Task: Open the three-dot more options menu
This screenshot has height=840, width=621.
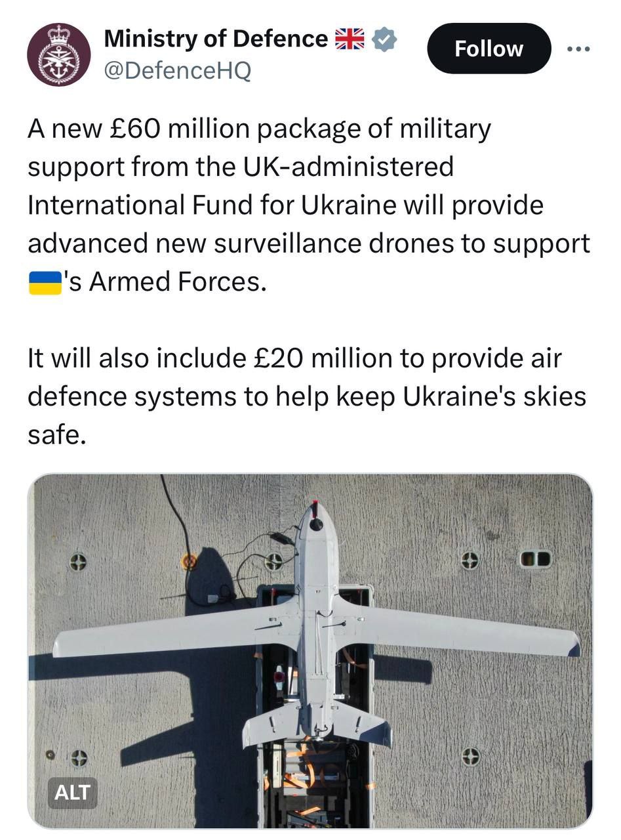Action: click(x=578, y=49)
